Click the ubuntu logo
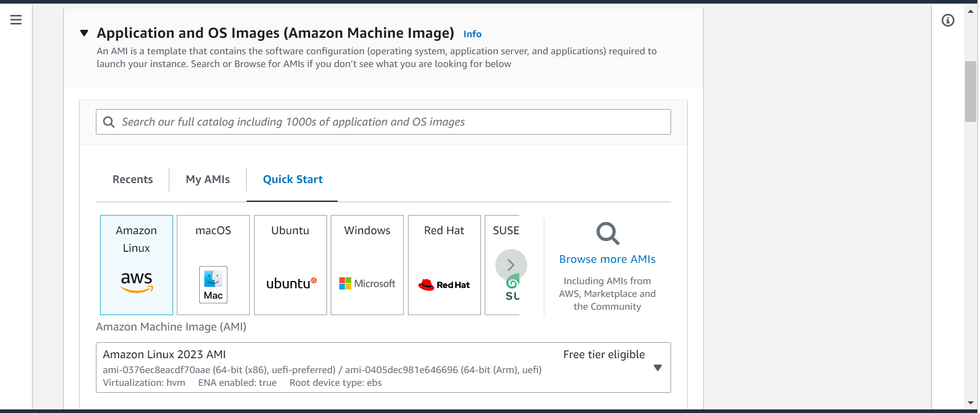980x413 pixels. 291,283
